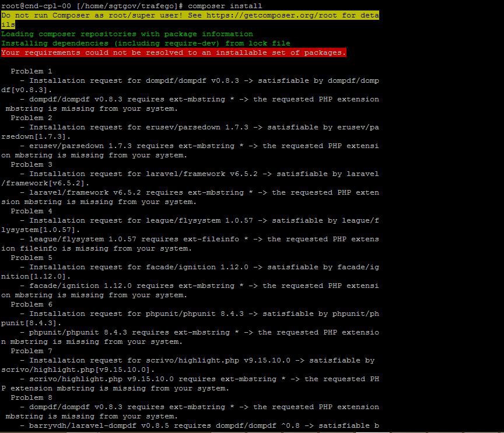The image size is (504, 433).
Task: Click the 'Problem 8' heading
Action: click(31, 397)
